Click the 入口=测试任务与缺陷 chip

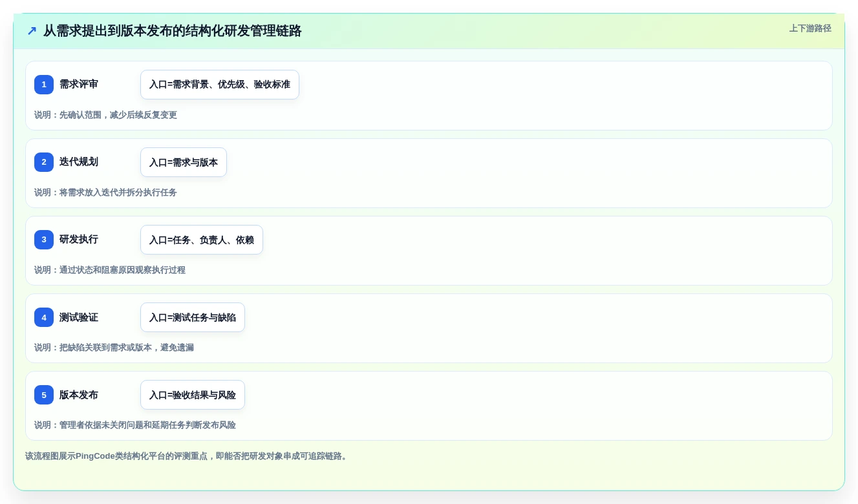click(x=193, y=317)
